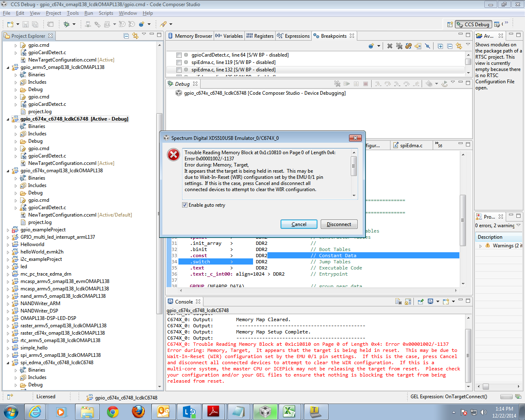Open Excel from the taskbar
Viewport: 525px width, 420px height.
290,411
